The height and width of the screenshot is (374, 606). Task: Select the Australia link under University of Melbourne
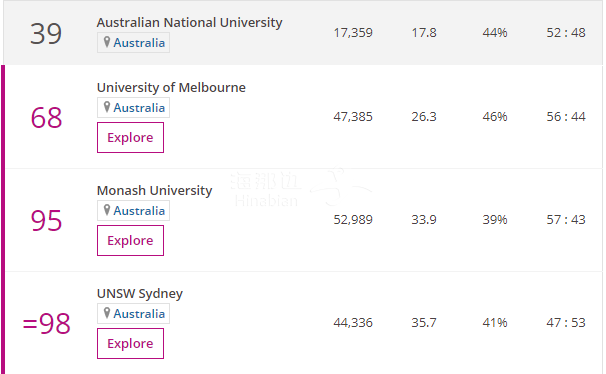pyautogui.click(x=139, y=107)
